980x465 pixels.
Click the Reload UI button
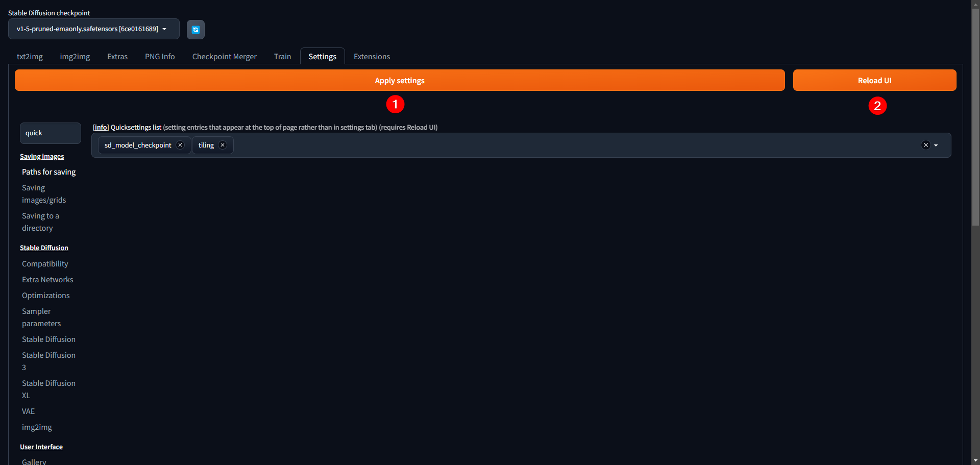[x=874, y=81]
